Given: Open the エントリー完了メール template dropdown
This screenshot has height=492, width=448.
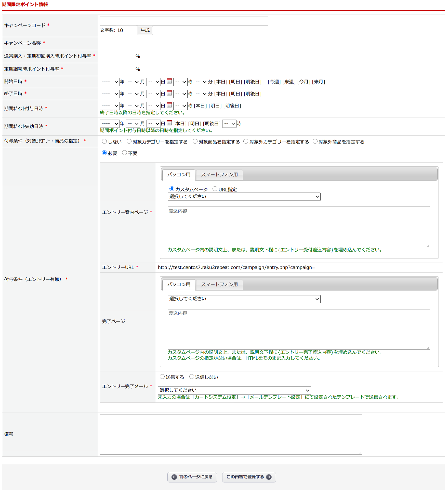Looking at the screenshot, I should 234,390.
